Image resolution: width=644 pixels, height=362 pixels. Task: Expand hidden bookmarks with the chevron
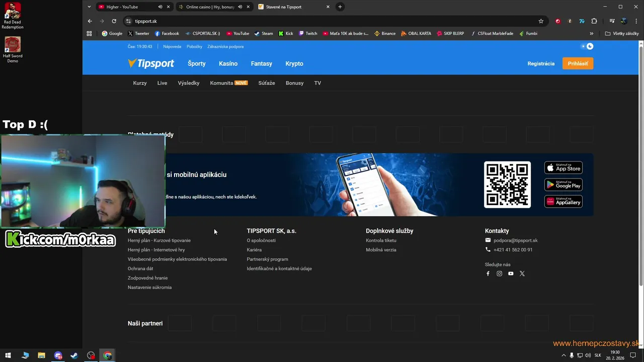click(592, 34)
